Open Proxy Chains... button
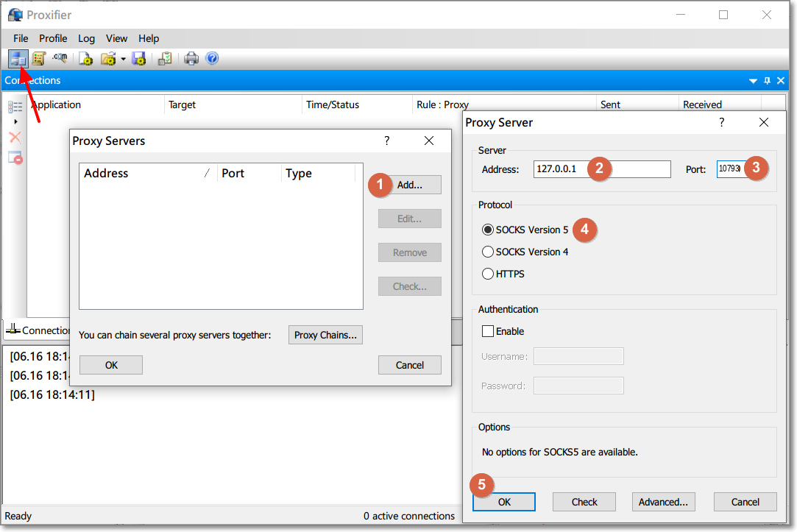Screen dimensions: 797x532 [x=325, y=336]
